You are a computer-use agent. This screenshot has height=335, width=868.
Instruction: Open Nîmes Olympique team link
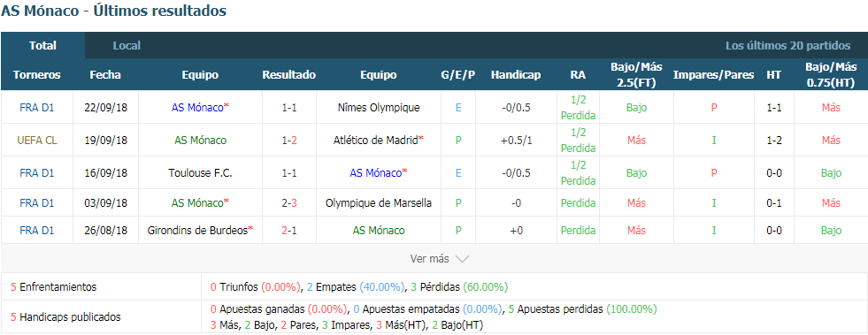click(x=379, y=108)
